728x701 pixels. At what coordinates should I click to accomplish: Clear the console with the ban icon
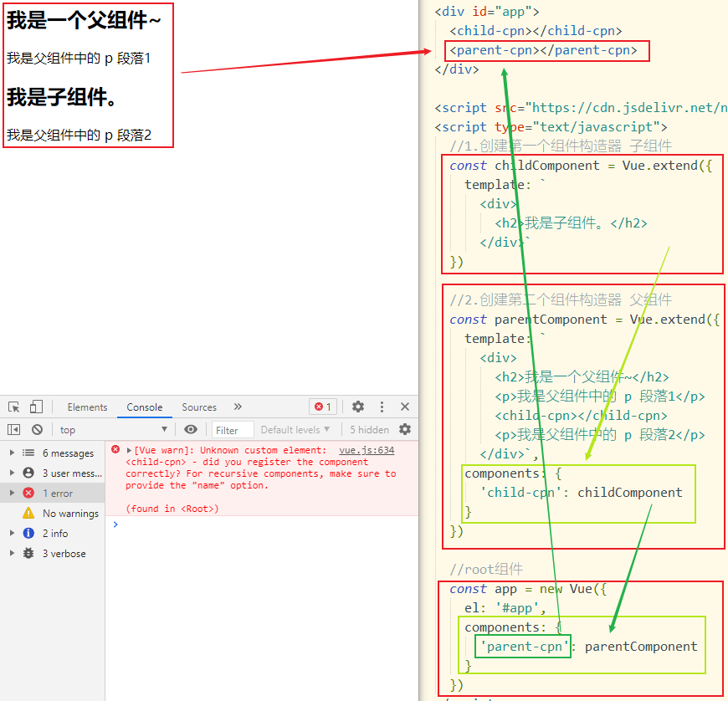(37, 429)
